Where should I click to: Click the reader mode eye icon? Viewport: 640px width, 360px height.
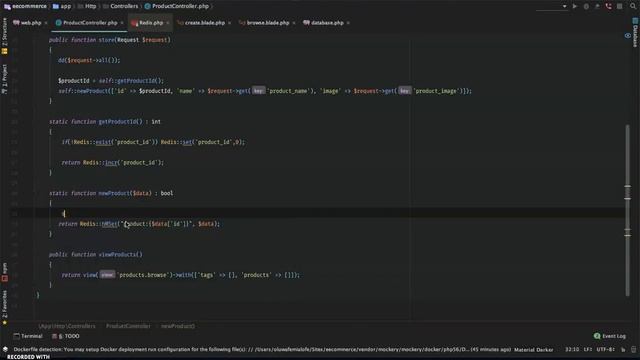pos(628,36)
